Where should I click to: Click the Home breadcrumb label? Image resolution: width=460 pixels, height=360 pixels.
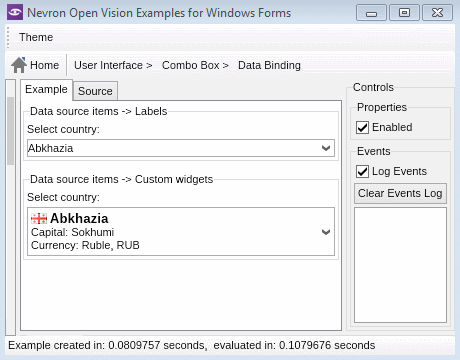[44, 65]
